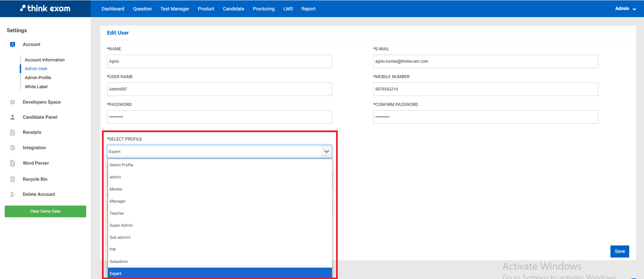
Task: Expand the Admin account menu chevron
Action: tap(634, 9)
